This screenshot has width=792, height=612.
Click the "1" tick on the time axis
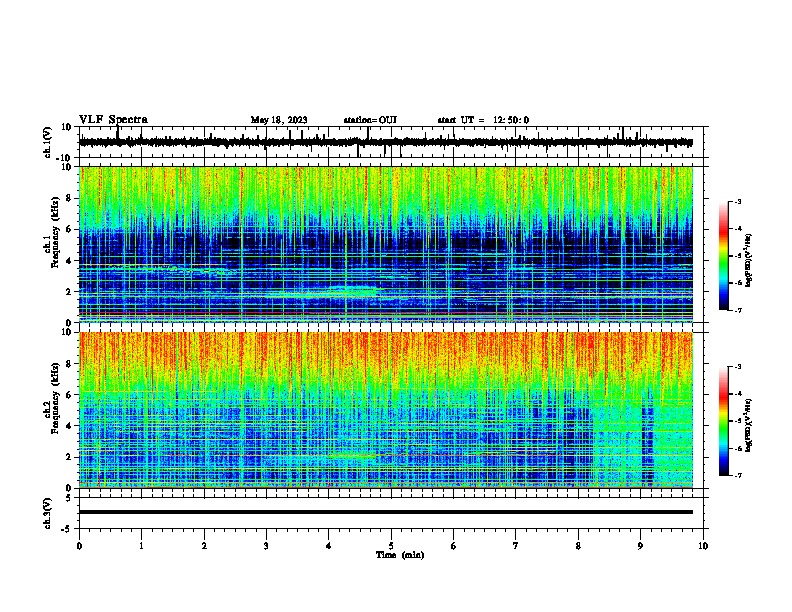pos(141,546)
